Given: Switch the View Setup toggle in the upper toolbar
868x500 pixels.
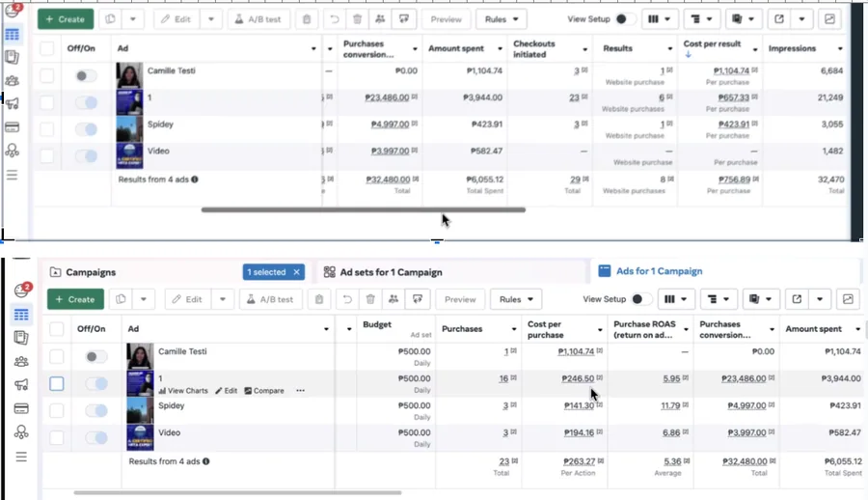Looking at the screenshot, I should [x=626, y=19].
